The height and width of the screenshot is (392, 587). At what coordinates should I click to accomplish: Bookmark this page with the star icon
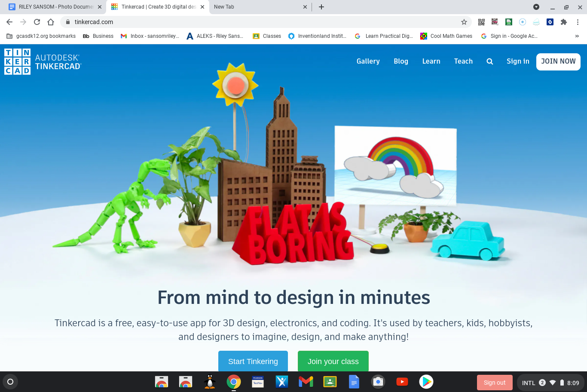click(464, 22)
